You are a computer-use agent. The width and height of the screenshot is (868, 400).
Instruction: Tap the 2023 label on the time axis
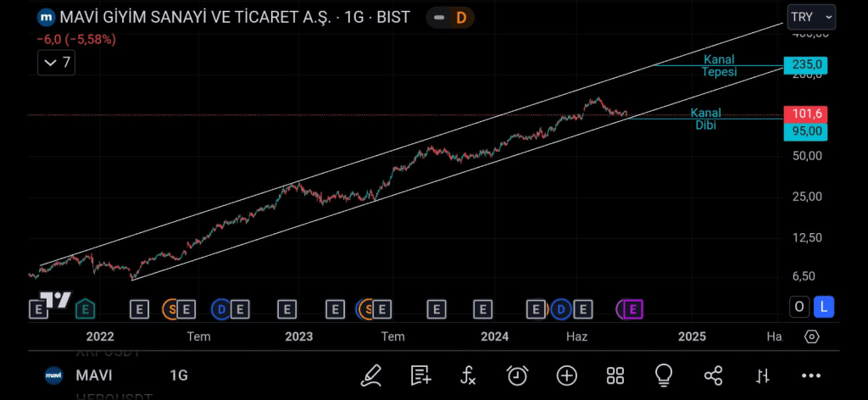point(299,336)
